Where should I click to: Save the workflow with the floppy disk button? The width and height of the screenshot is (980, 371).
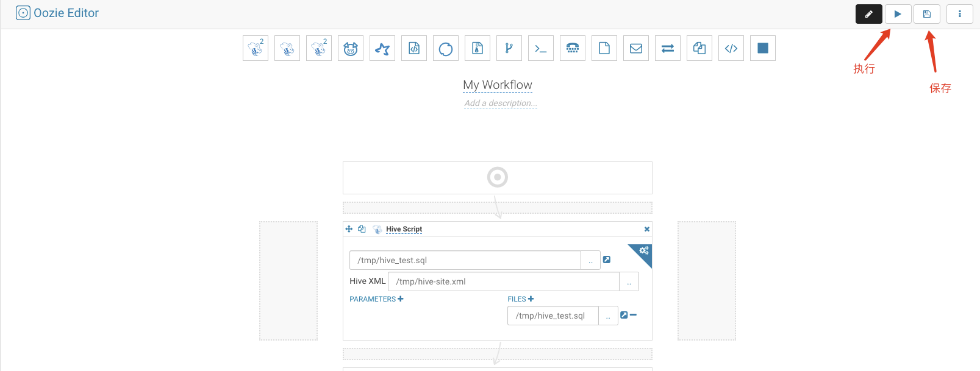927,14
